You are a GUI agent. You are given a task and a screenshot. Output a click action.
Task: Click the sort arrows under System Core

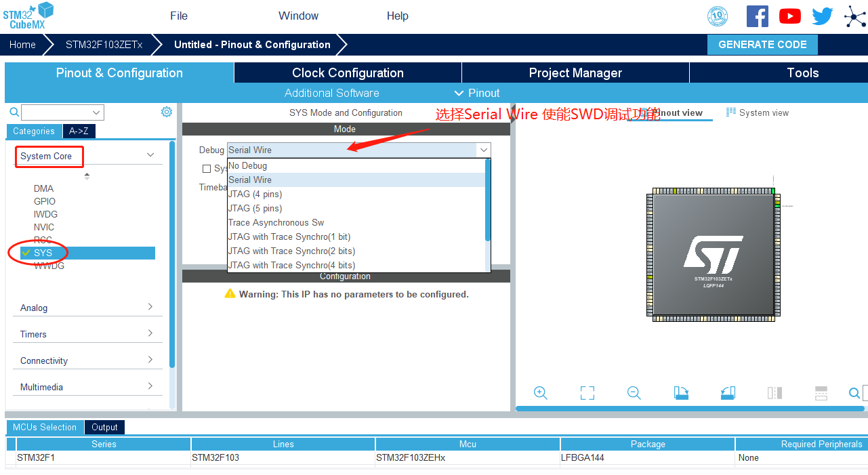[87, 176]
